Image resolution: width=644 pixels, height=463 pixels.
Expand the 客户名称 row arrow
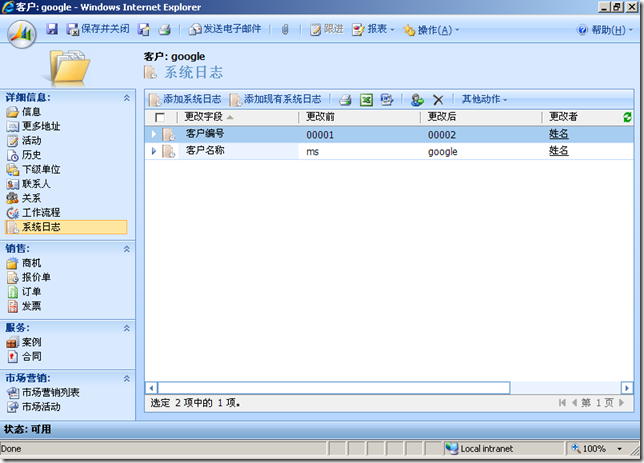pos(154,151)
